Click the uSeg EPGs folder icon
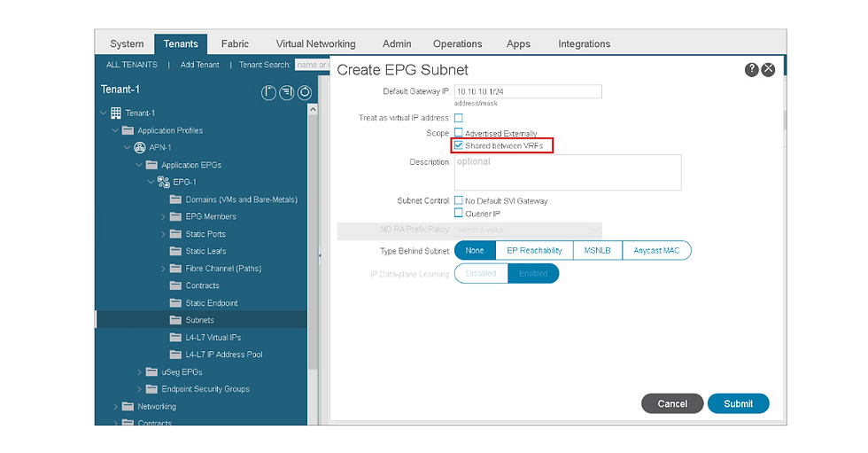This screenshot has width=868, height=453. 151,372
